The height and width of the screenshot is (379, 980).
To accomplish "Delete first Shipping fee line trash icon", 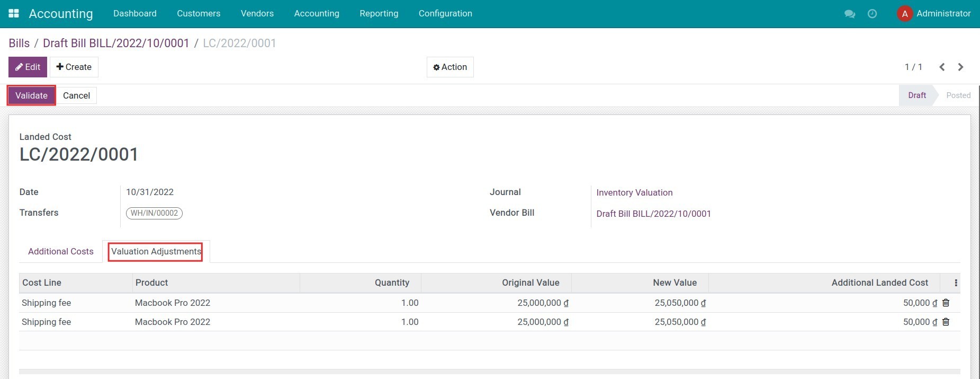I will tap(946, 303).
